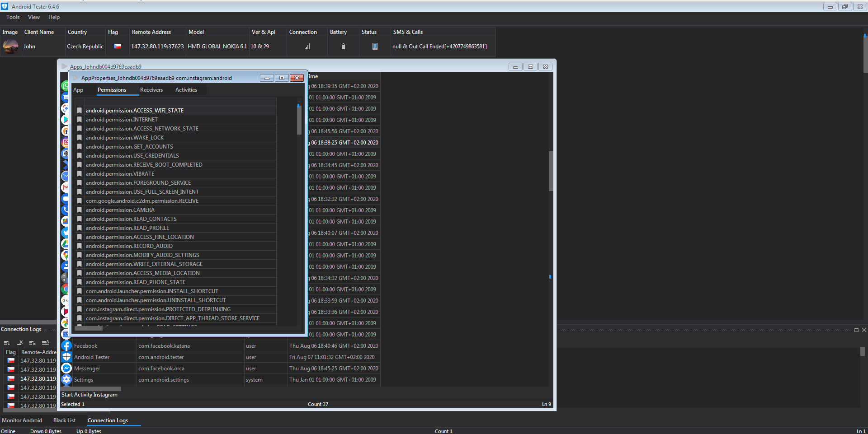Click package name com.facebook.katana
This screenshot has width=868, height=434.
[x=164, y=346]
